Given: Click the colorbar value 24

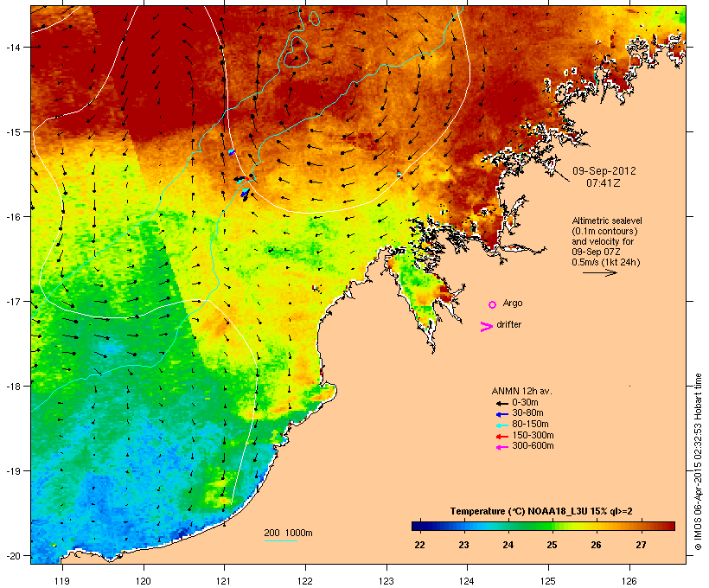Looking at the screenshot, I should [508, 545].
